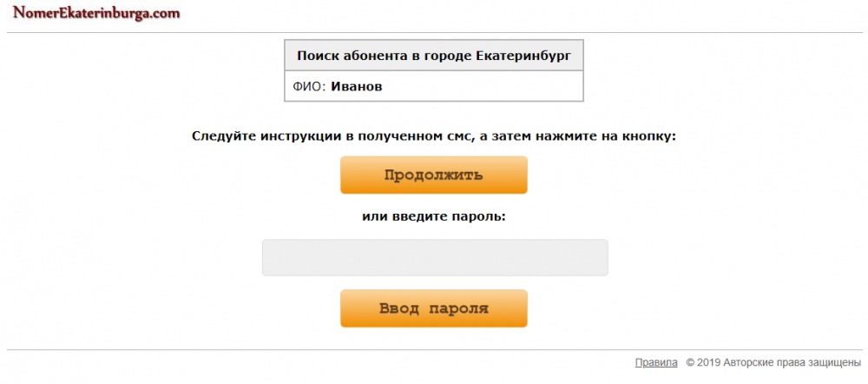868x384 pixels.
Task: Click the Ввод пароля button
Action: 433,308
